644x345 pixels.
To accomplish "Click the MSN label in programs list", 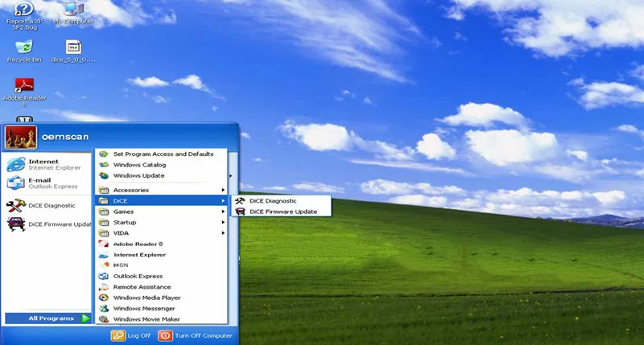I will tap(121, 265).
